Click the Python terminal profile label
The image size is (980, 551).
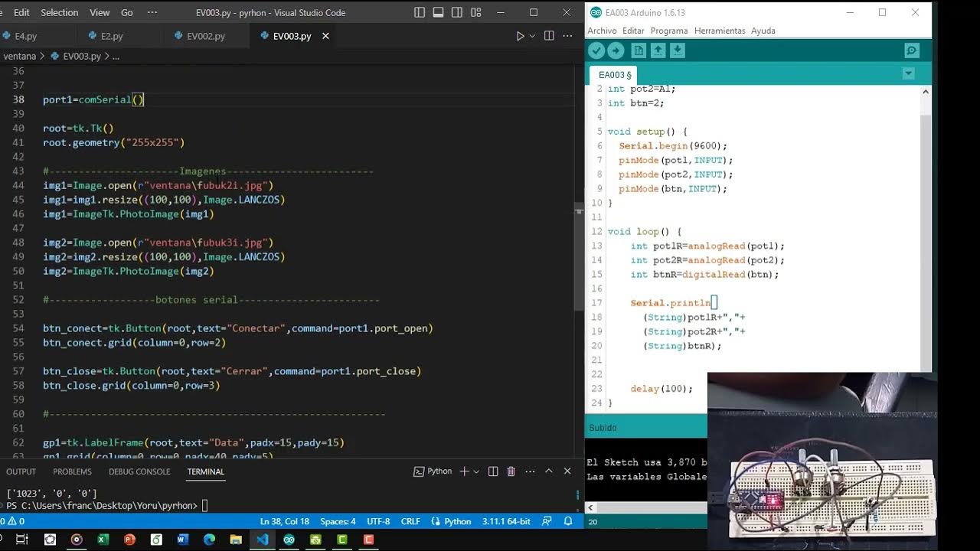tap(433, 471)
